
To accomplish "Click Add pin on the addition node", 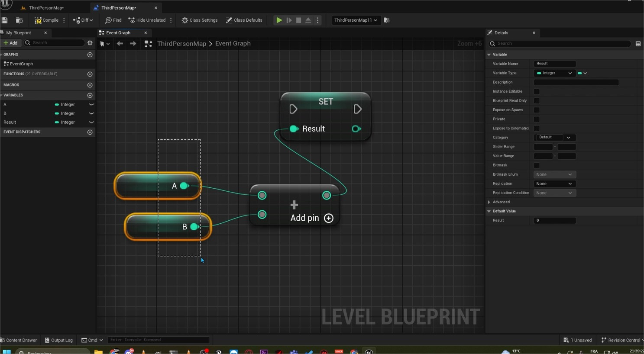I will (x=329, y=218).
